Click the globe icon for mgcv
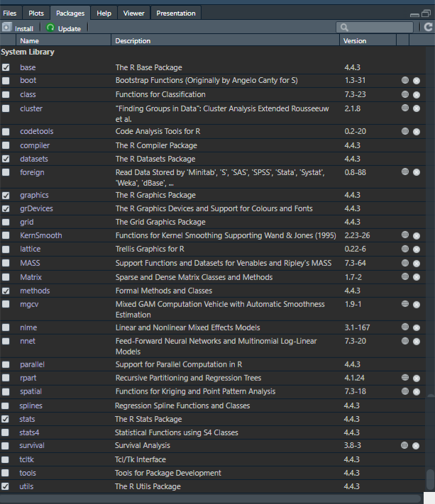Screen dimensions: 435x504 405,304
